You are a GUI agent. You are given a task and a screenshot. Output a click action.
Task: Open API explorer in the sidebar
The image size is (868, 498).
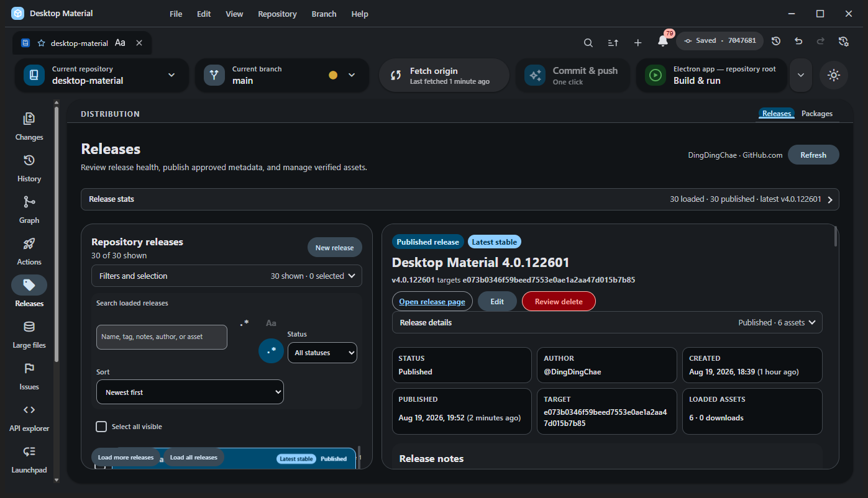(x=29, y=417)
